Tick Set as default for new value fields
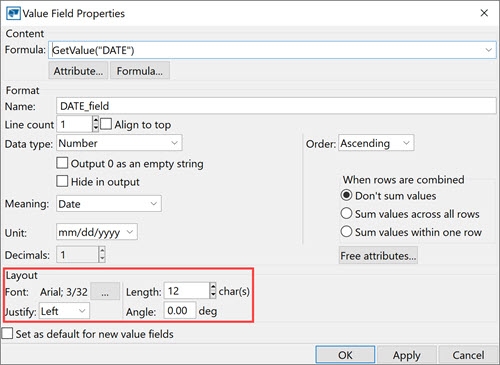This screenshot has width=500, height=365. pos(7,333)
